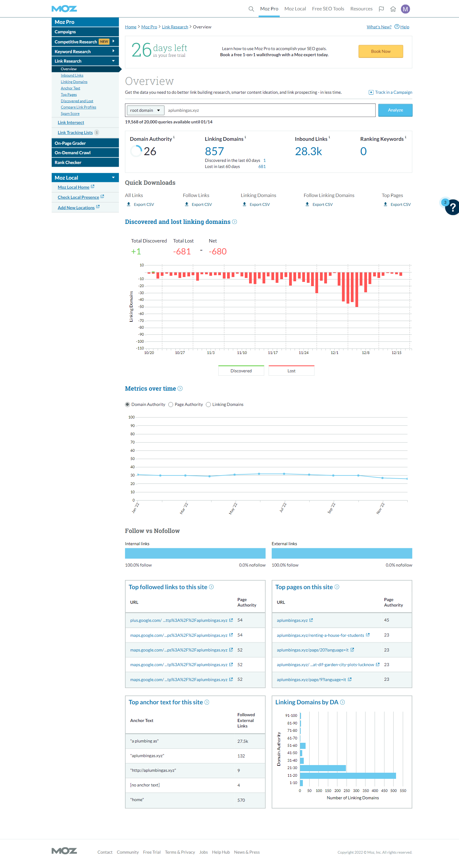Open external link icon for aplumbingas.xyz top page

click(311, 620)
